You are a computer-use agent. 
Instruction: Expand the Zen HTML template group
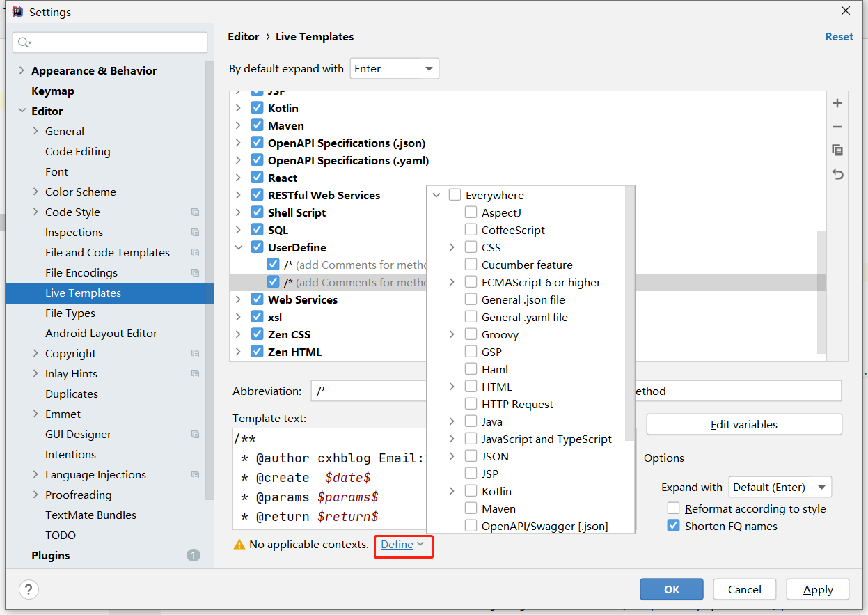tap(238, 352)
